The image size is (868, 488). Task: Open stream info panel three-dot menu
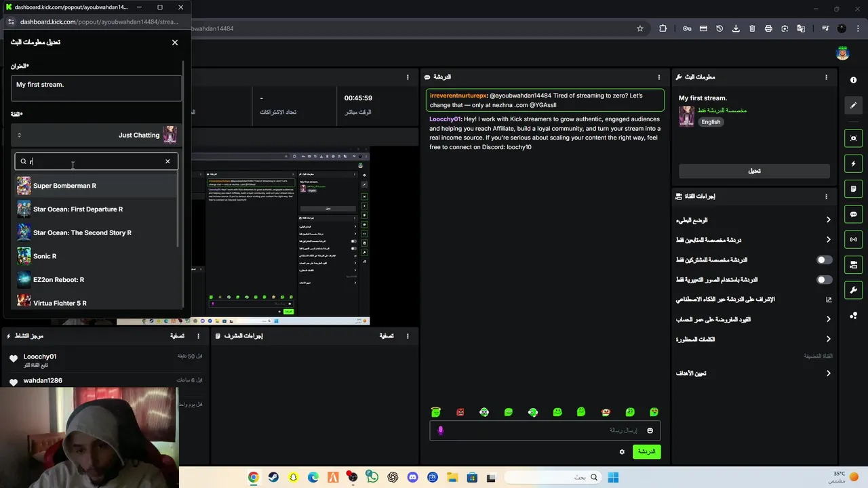click(x=826, y=77)
